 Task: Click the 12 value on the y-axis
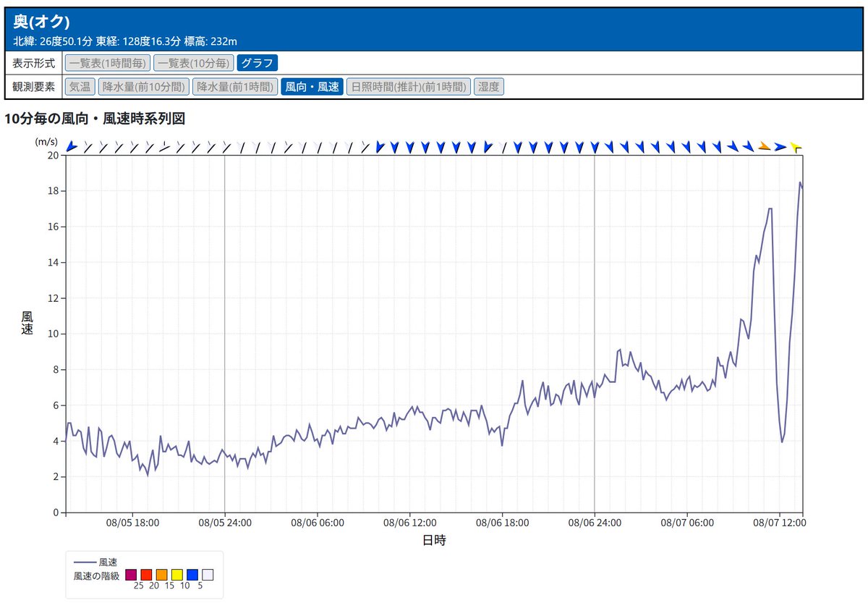click(x=53, y=298)
